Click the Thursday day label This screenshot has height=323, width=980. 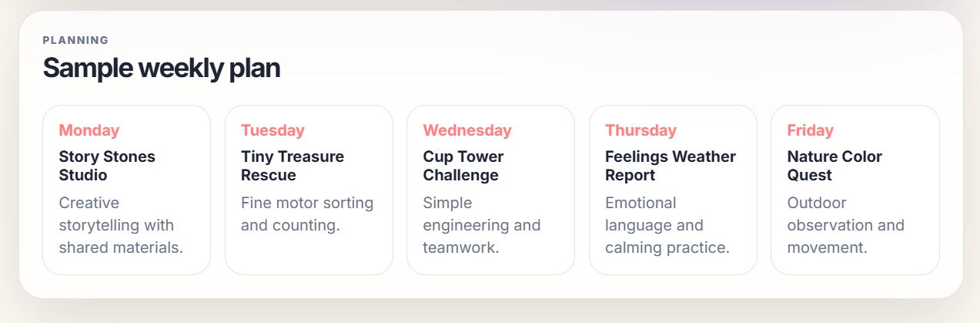tap(641, 130)
